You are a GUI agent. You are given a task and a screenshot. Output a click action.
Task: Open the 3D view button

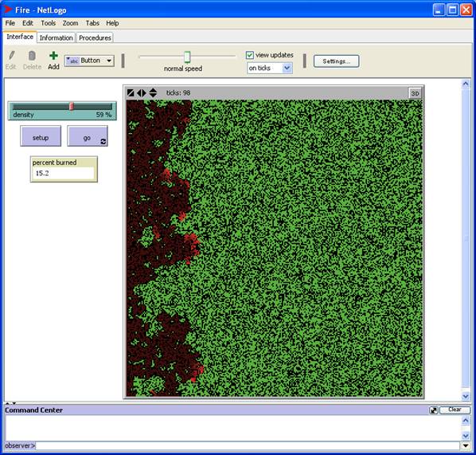point(415,93)
